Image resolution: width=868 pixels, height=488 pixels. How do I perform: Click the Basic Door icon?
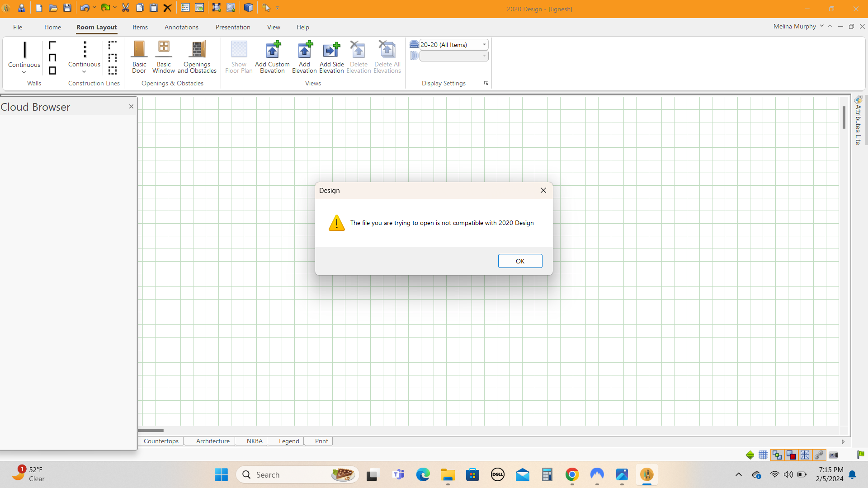click(139, 50)
